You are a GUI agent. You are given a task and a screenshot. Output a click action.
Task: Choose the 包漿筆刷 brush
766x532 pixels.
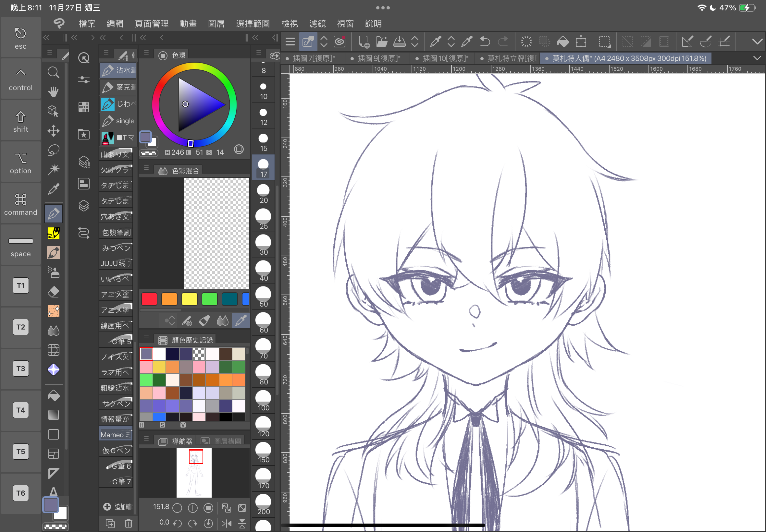[116, 232]
